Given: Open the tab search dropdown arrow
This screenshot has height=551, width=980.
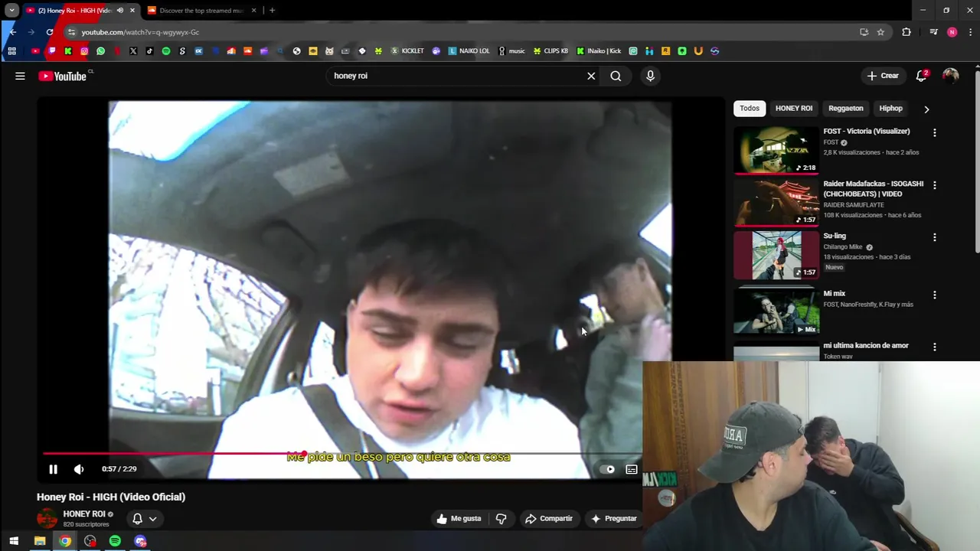Looking at the screenshot, I should [11, 11].
